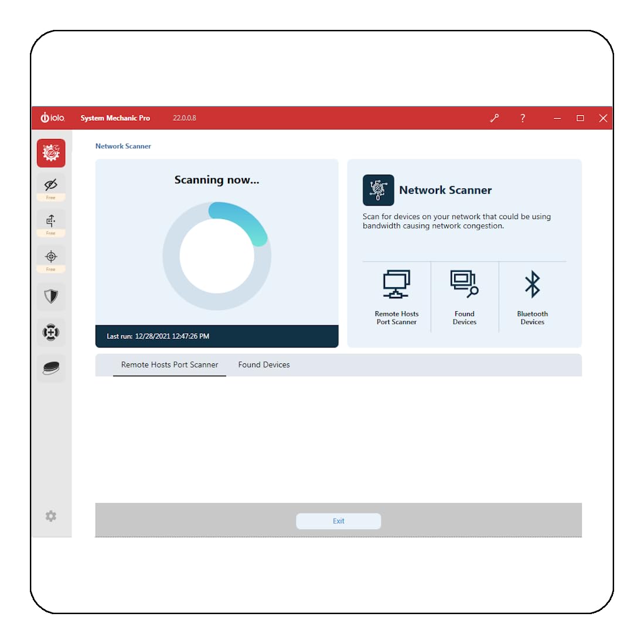Open the shield security sidebar icon

(x=51, y=296)
